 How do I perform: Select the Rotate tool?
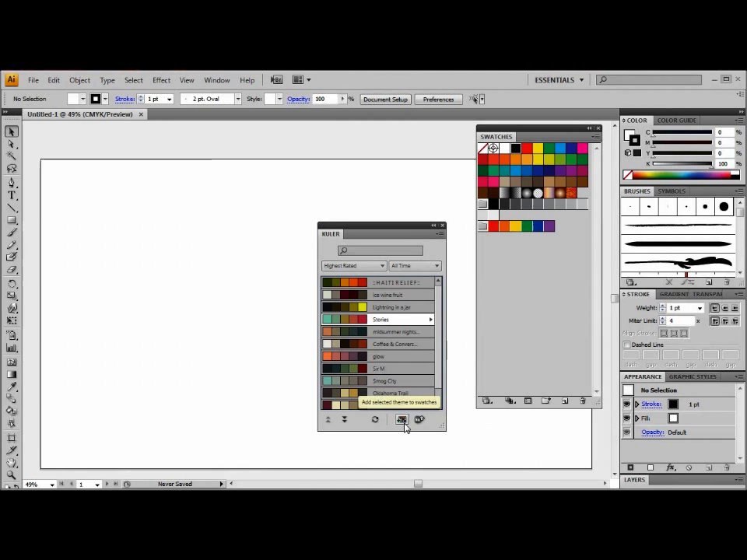12,284
